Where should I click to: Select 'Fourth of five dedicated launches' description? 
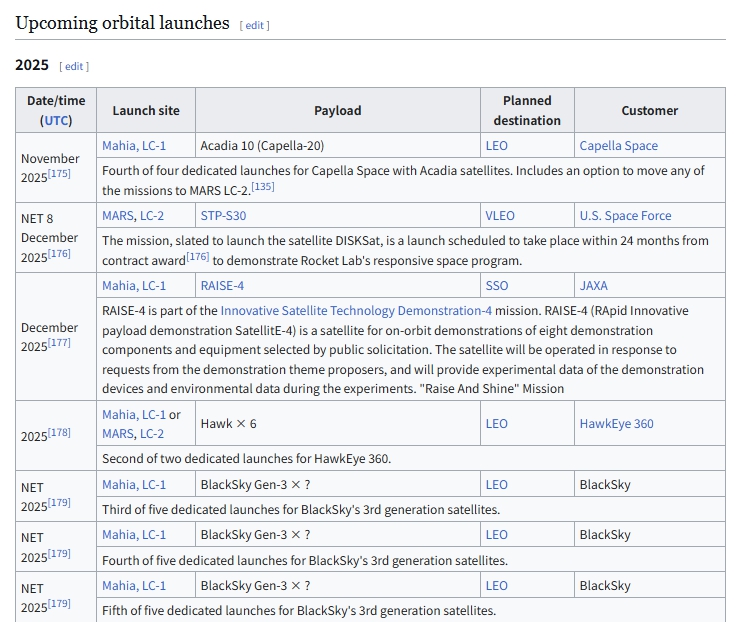[x=305, y=560]
